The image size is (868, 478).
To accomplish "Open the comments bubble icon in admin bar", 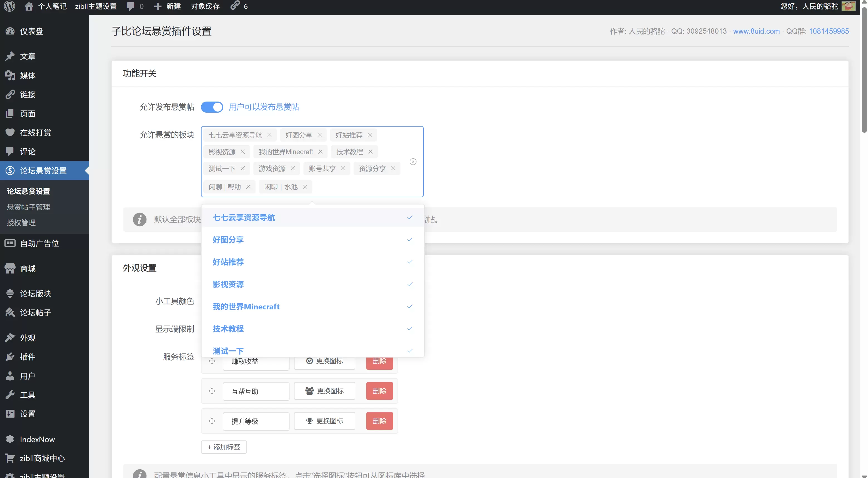I will click(x=130, y=6).
